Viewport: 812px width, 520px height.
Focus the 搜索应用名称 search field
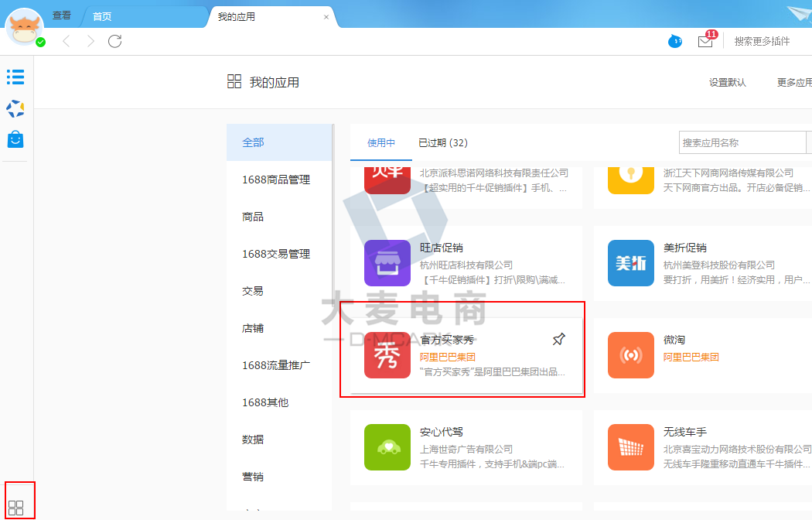click(x=742, y=142)
